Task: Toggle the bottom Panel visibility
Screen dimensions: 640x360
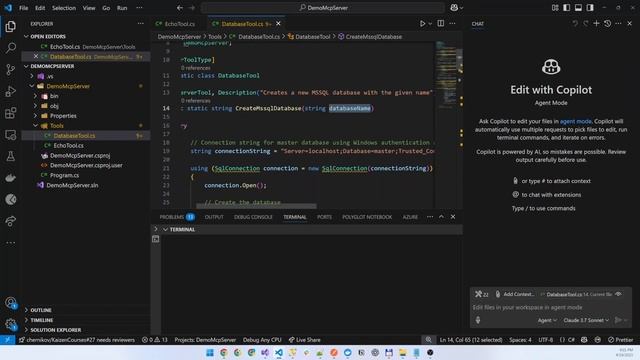Action: click(x=578, y=8)
